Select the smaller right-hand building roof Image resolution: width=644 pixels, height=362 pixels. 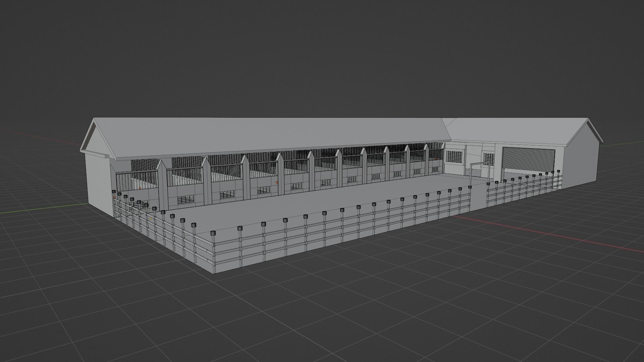pos(517,131)
